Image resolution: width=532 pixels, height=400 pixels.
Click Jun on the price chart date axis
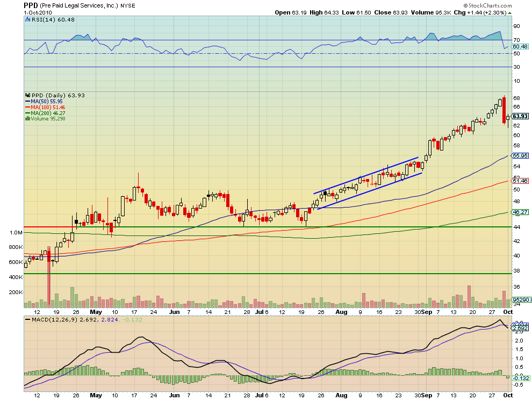coord(175,312)
